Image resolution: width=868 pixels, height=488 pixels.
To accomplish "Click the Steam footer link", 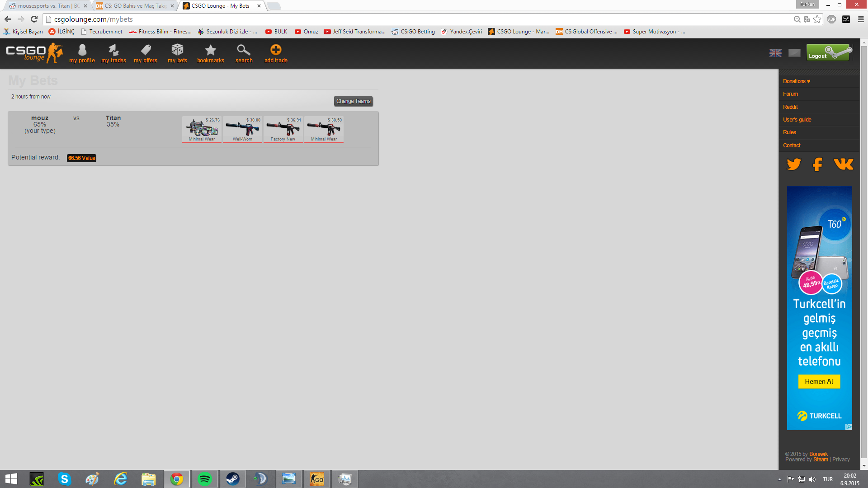I will [821, 460].
